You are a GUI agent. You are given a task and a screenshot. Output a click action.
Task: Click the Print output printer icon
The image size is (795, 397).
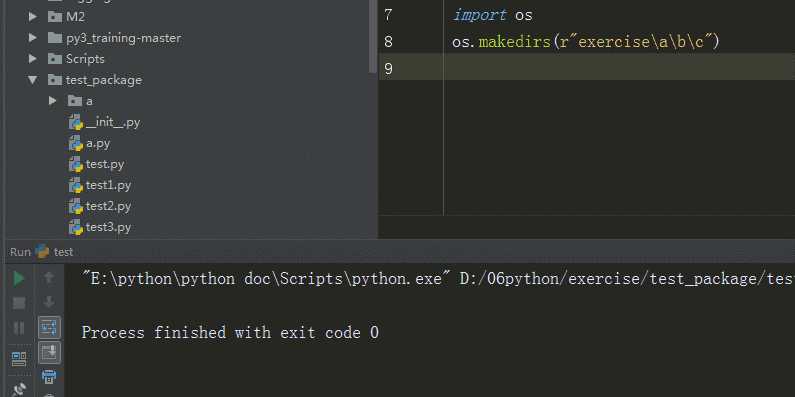[x=49, y=377]
